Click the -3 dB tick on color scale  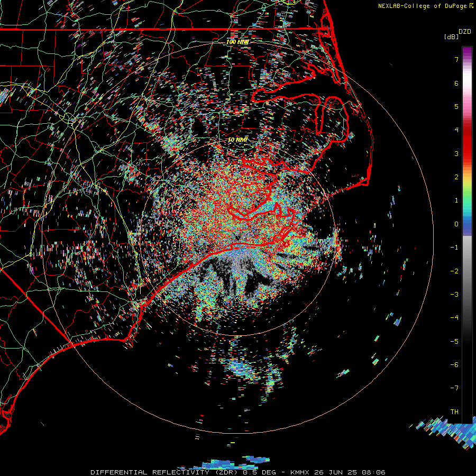pyautogui.click(x=454, y=294)
